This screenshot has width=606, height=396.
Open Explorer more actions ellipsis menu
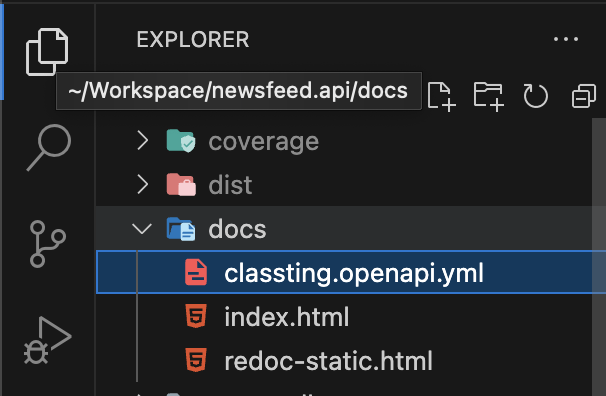(x=566, y=39)
